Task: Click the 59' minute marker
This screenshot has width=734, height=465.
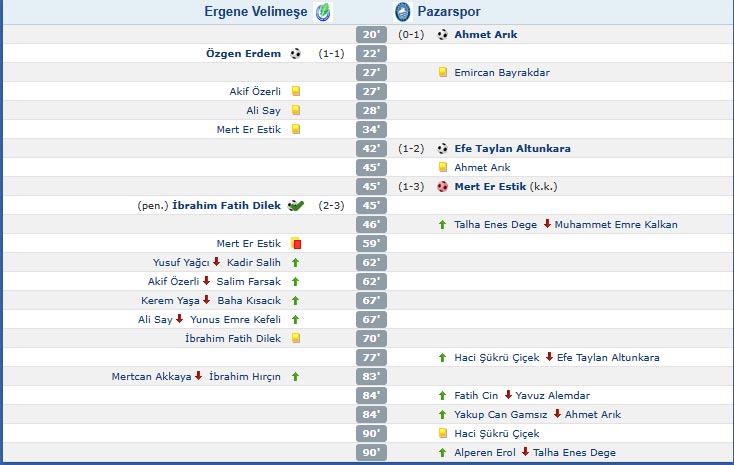Action: click(370, 243)
